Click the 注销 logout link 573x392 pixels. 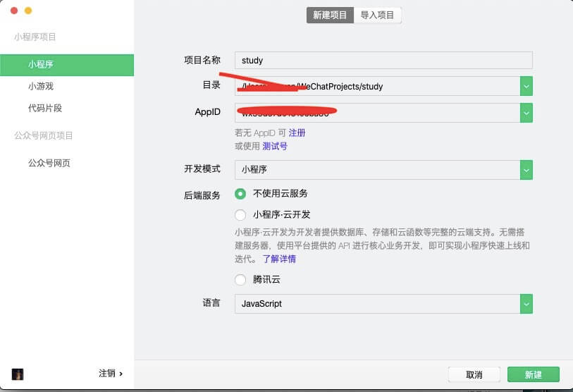tap(106, 374)
